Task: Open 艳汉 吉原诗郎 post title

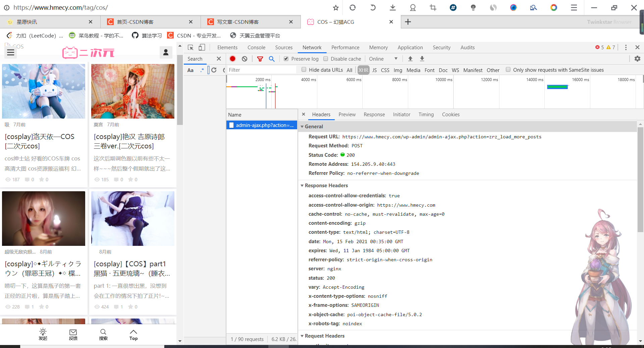Action: pos(129,141)
